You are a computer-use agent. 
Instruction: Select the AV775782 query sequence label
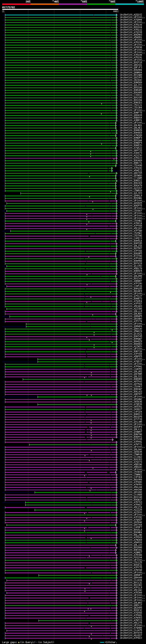(x=8, y=8)
